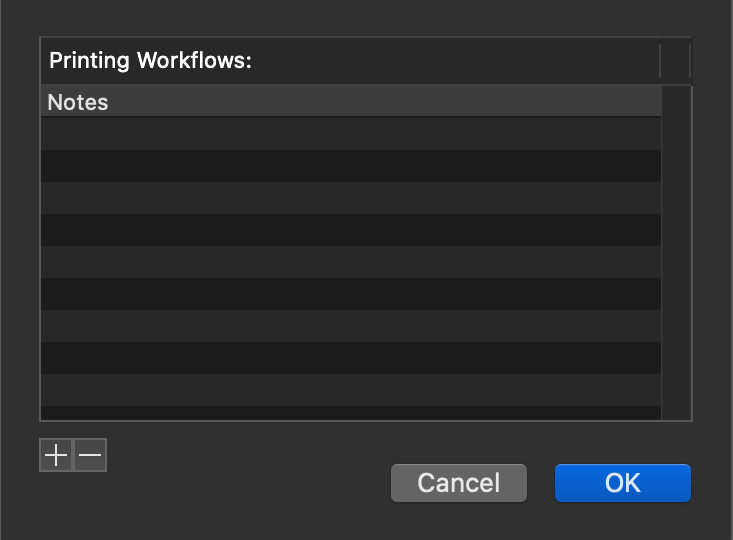The height and width of the screenshot is (540, 733).
Task: Click the narrow blank header cell beside Printing Workflows
Action: 675,60
